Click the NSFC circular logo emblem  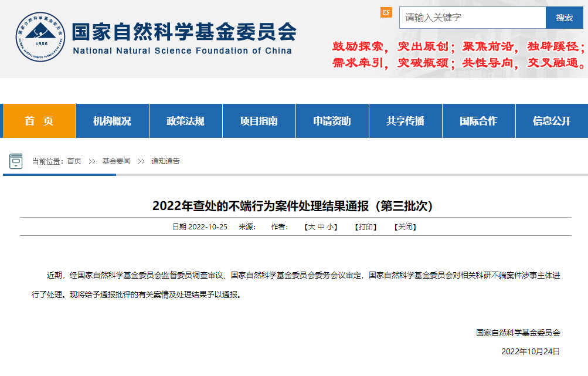[x=40, y=37]
